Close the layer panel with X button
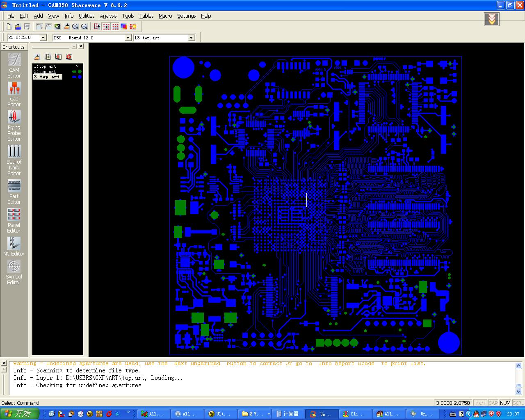This screenshot has height=420, width=525. (x=81, y=46)
